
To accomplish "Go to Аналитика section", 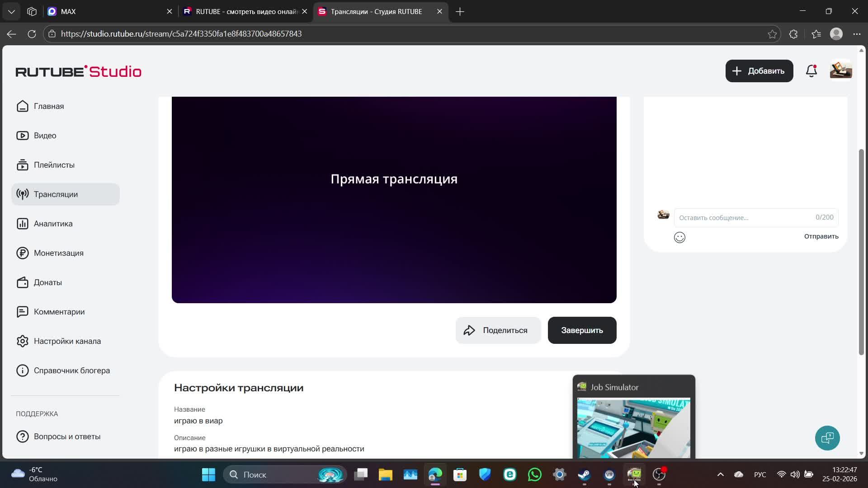I will click(53, 224).
